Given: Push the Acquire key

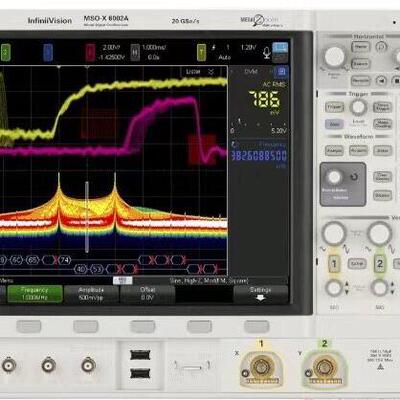Looking at the screenshot, I should [x=358, y=150].
